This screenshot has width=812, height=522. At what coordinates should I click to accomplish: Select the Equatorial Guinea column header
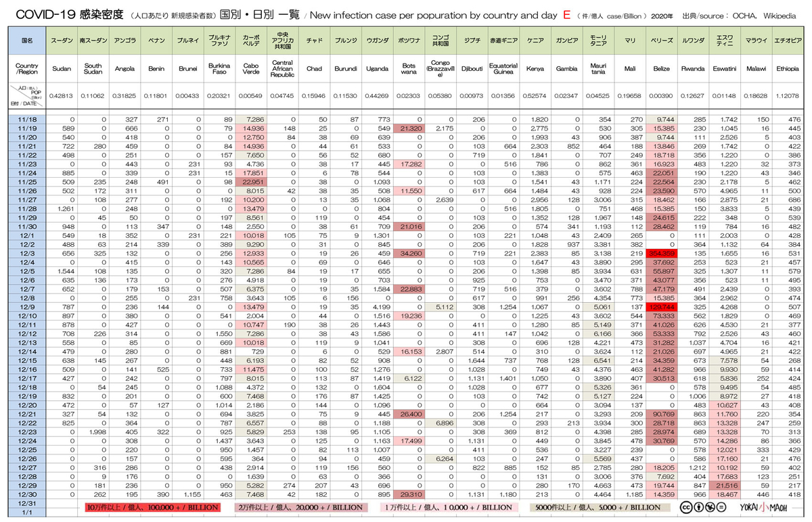point(503,69)
